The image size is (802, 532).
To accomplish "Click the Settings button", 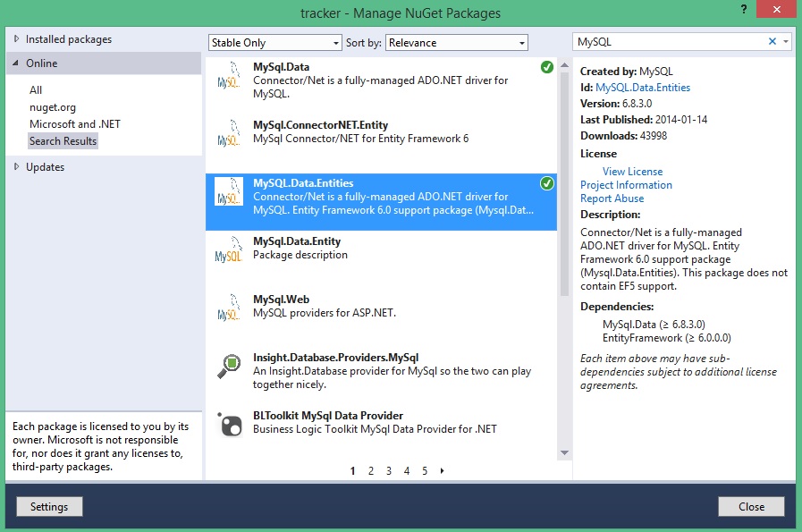I will click(x=49, y=507).
